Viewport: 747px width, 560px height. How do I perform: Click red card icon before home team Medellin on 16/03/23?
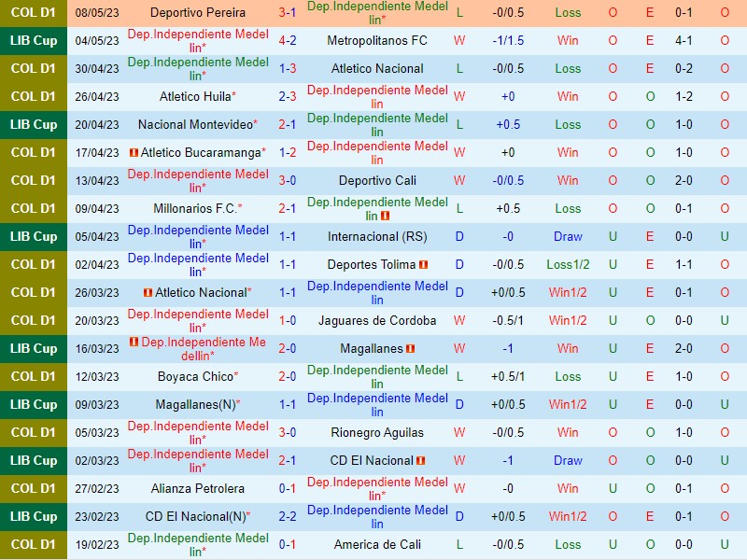coord(134,343)
